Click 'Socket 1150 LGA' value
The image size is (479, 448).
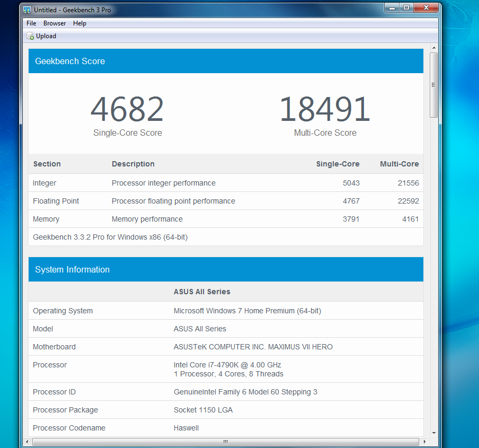click(203, 410)
